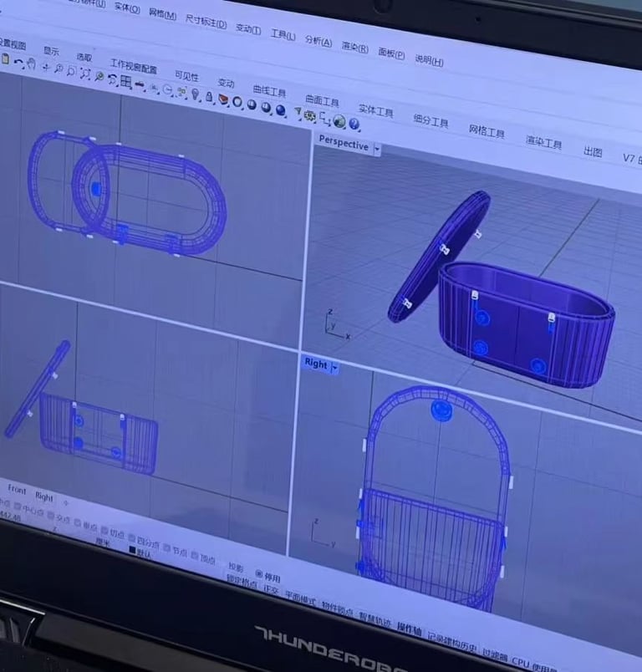Toggle 正交 ortho mode in status bar
This screenshot has height=672, width=642.
(271, 589)
